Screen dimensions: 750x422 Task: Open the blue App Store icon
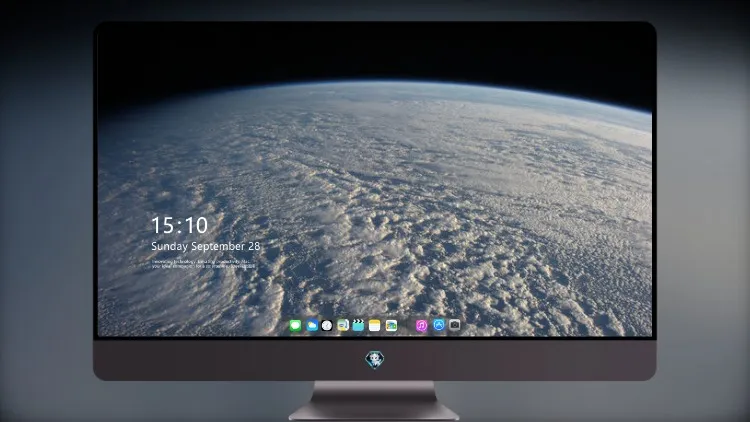[x=439, y=325]
